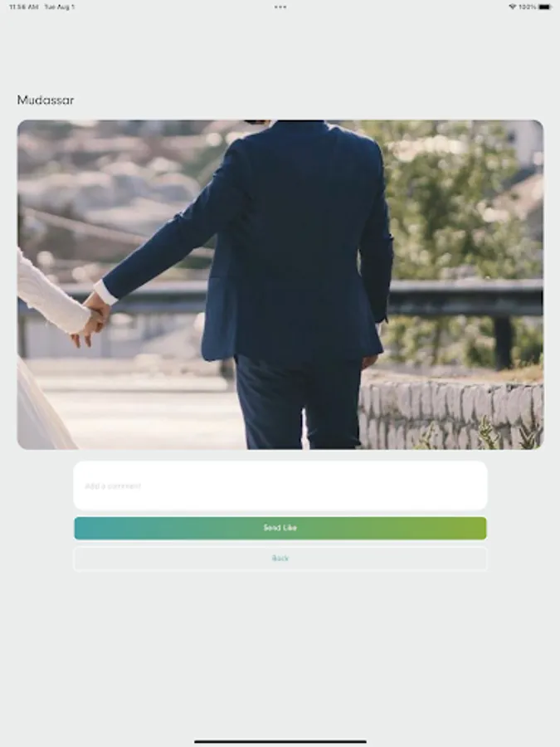Image resolution: width=560 pixels, height=747 pixels.
Task: Tap the white knit sleeve in photo
Action: pos(50,293)
